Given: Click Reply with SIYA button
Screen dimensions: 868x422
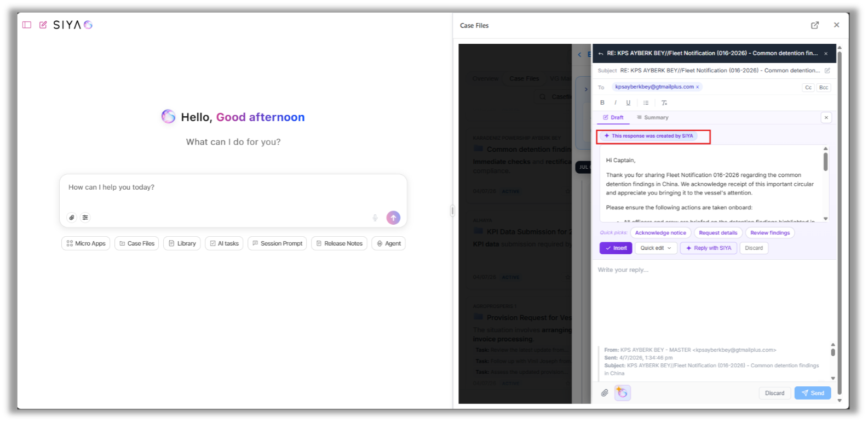Looking at the screenshot, I should coord(708,248).
